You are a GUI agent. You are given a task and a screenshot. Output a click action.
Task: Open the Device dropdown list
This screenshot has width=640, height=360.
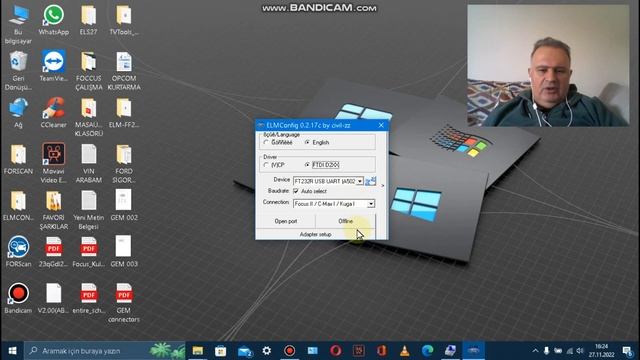coord(360,181)
